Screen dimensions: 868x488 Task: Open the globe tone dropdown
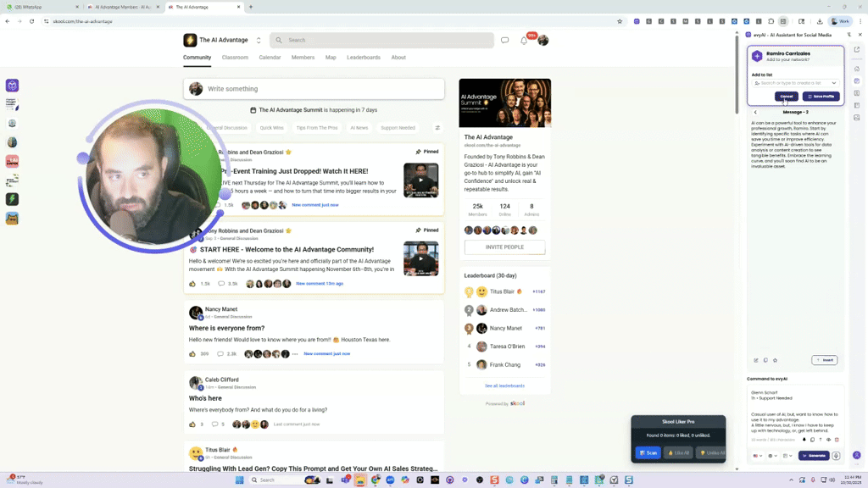pos(772,456)
